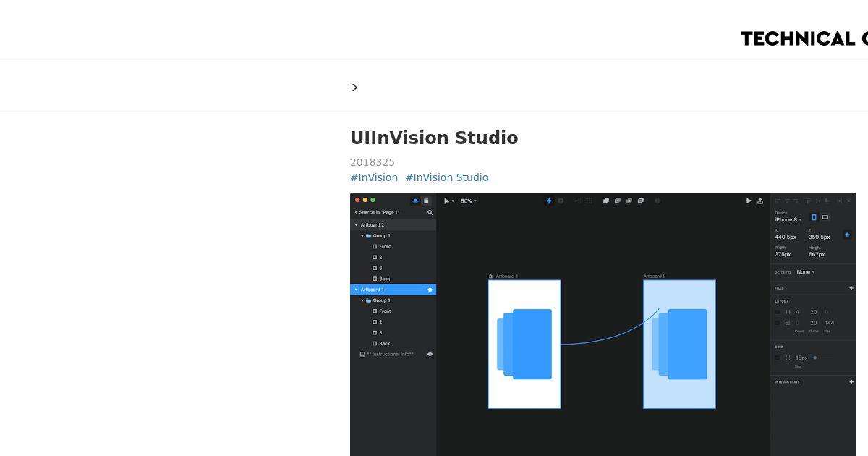Apply the Subtract boolean operation icon
This screenshot has height=456, width=868.
click(618, 200)
